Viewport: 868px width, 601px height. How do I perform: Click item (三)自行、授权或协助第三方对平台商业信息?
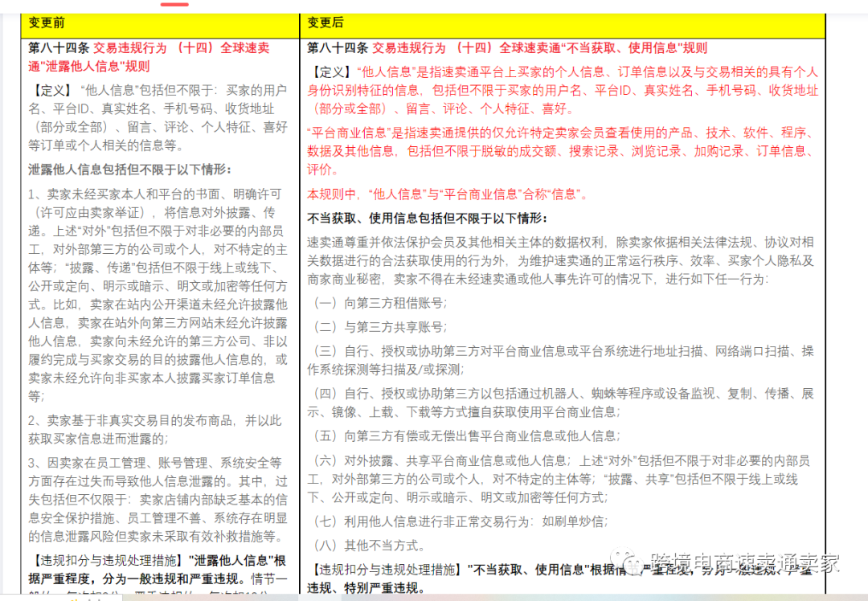560,360
